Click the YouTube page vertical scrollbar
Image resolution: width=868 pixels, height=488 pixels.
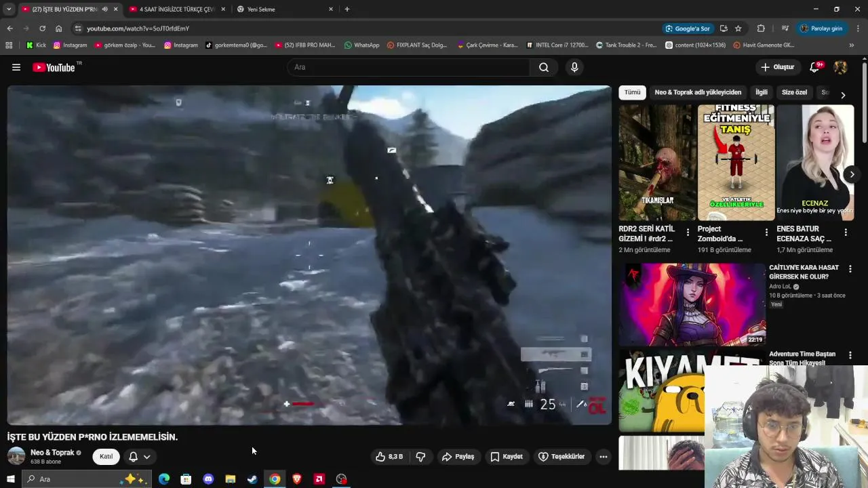[865, 102]
